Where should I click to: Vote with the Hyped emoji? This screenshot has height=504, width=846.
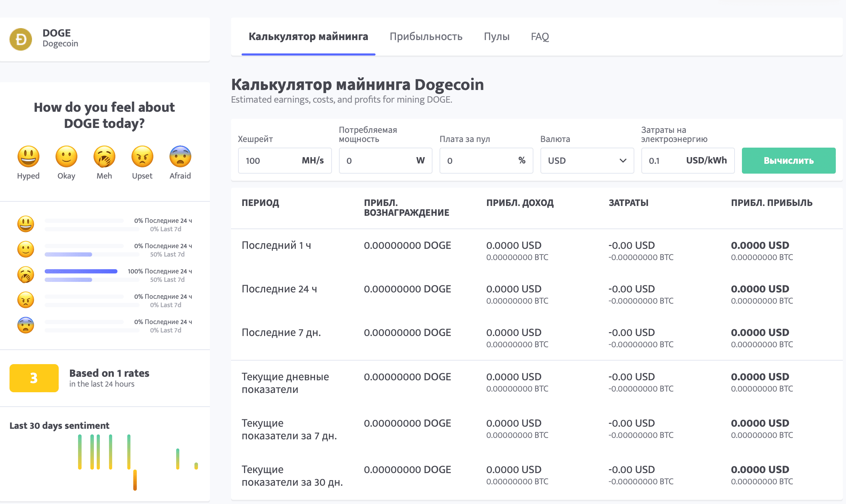[x=28, y=157]
